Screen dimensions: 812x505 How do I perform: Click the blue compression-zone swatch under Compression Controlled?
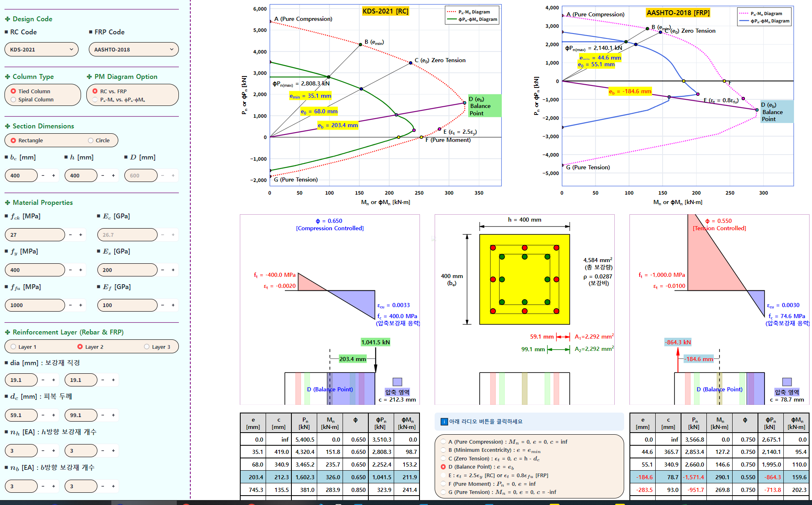[x=397, y=382]
